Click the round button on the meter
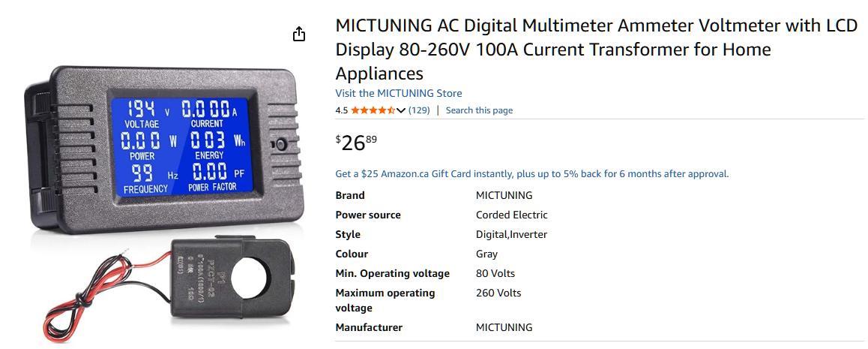The height and width of the screenshot is (349, 868). (x=282, y=144)
